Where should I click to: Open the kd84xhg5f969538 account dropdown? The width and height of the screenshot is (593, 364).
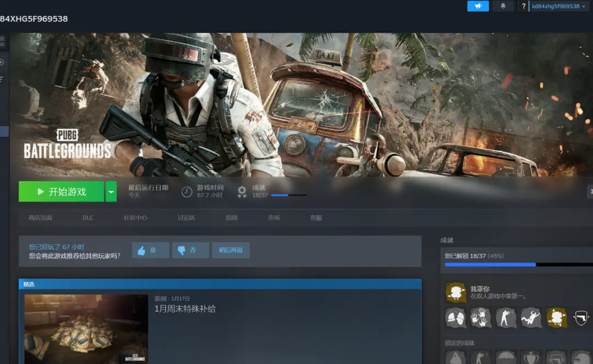click(558, 6)
